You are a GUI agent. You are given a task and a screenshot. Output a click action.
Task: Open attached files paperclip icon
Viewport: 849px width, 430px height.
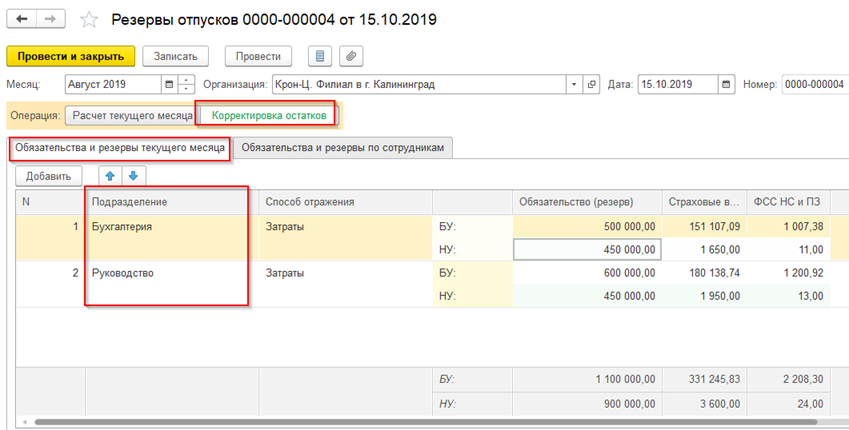point(351,56)
